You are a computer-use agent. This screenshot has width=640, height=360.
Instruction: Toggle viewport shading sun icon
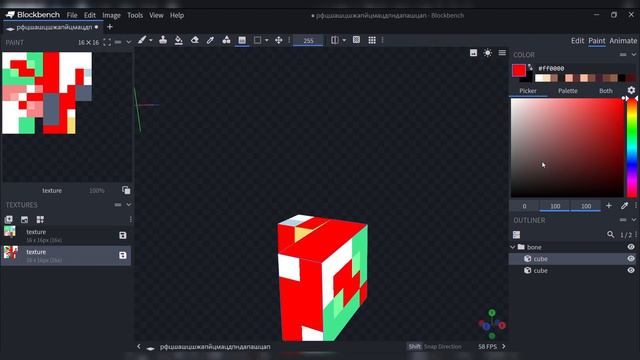[x=487, y=53]
